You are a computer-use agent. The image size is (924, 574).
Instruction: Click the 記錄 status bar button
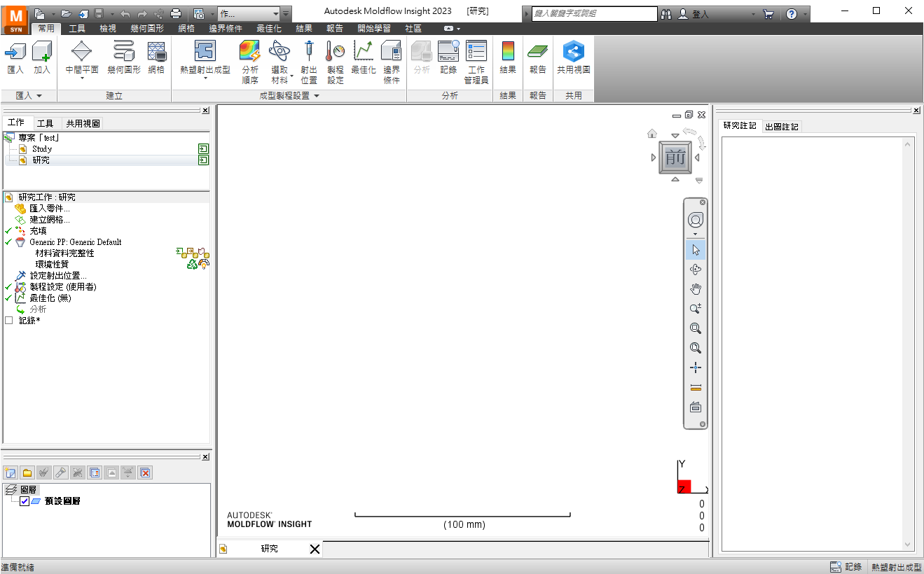(x=846, y=567)
